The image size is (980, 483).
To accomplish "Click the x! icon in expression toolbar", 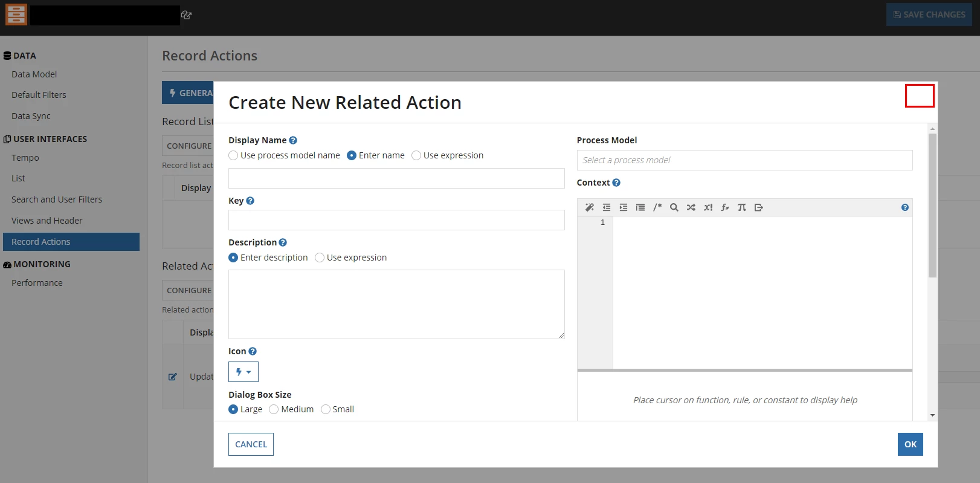I will pyautogui.click(x=708, y=207).
